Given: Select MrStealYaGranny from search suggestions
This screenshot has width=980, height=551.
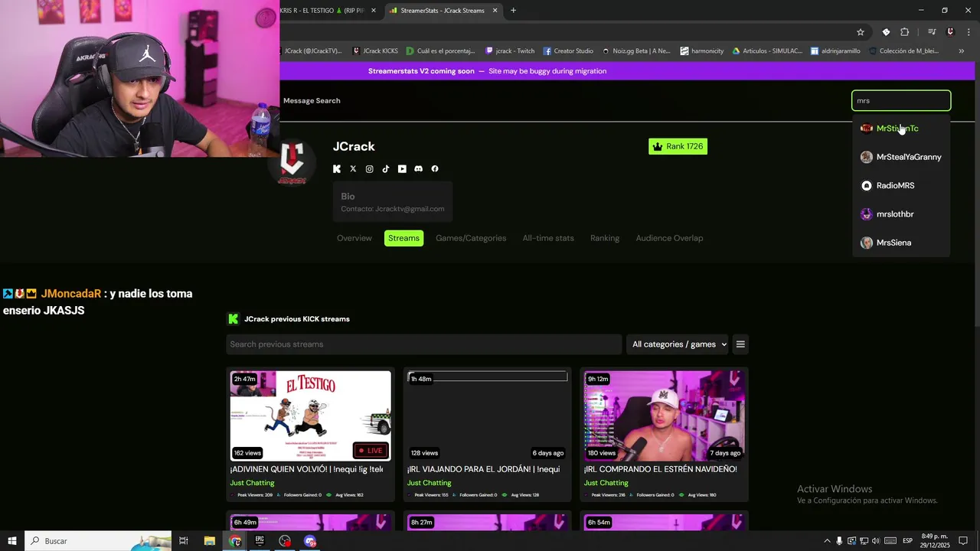Looking at the screenshot, I should point(901,157).
